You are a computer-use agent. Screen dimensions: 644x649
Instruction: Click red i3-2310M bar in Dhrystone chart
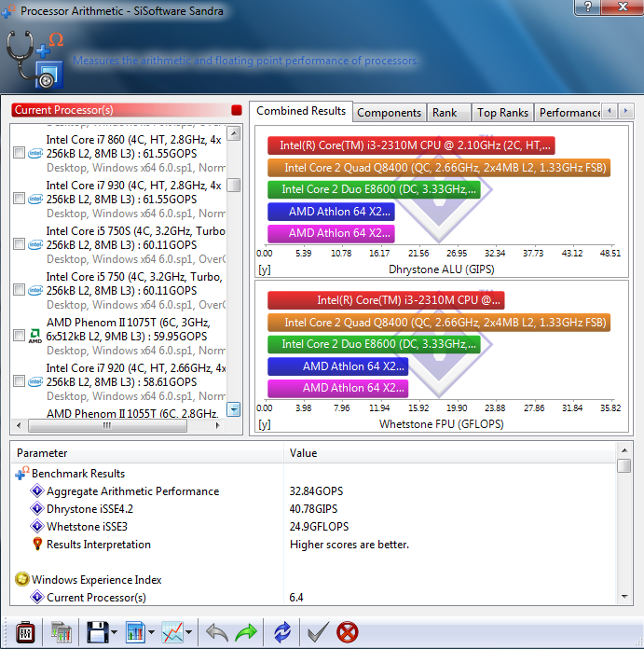point(411,145)
